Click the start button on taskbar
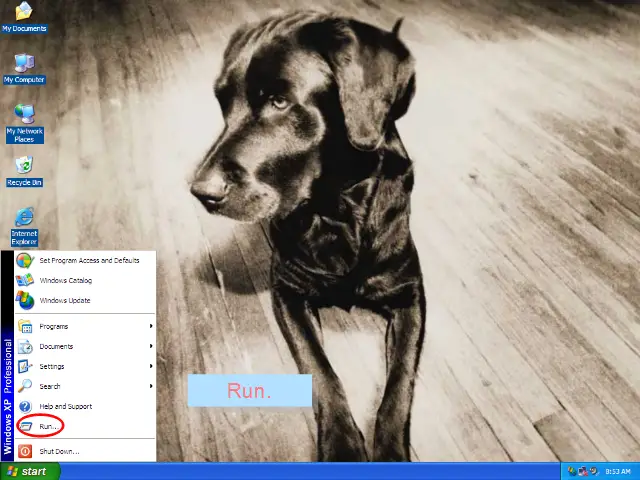This screenshot has width=640, height=480. click(x=30, y=471)
